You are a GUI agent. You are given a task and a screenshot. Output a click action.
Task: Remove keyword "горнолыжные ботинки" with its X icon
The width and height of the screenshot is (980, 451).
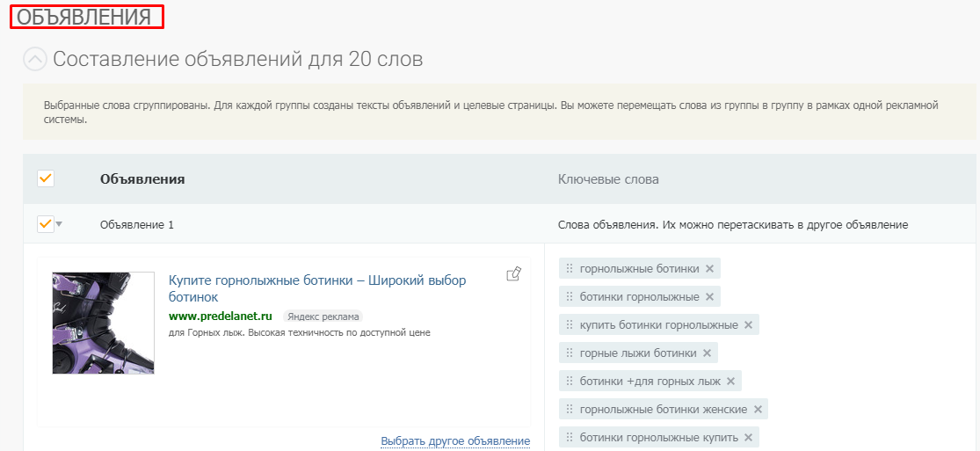pyautogui.click(x=710, y=269)
